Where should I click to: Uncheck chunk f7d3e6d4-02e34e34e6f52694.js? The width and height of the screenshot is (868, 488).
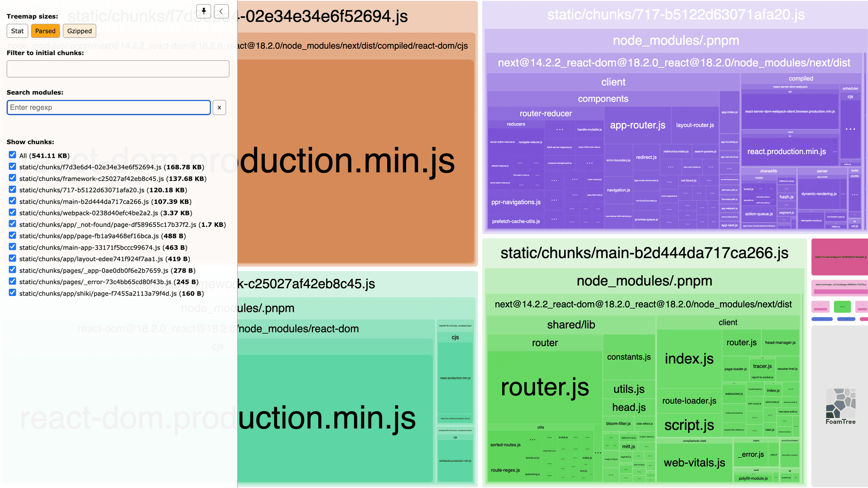pyautogui.click(x=13, y=167)
